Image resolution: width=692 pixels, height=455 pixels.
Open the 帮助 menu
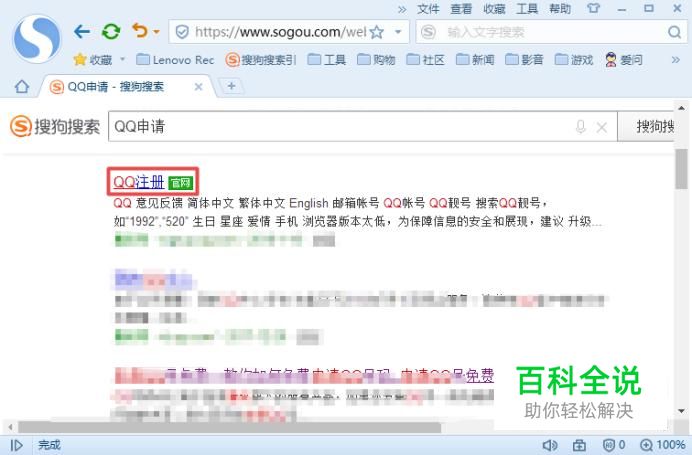(560, 9)
